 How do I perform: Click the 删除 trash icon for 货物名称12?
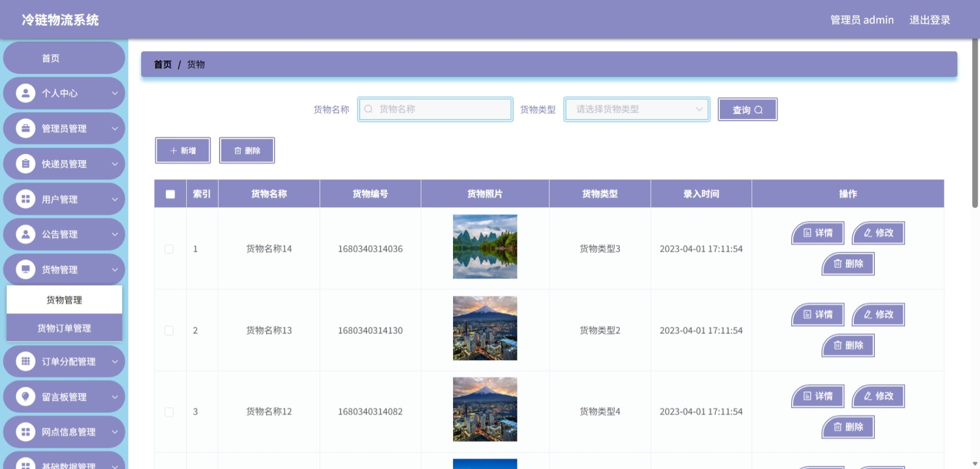838,427
